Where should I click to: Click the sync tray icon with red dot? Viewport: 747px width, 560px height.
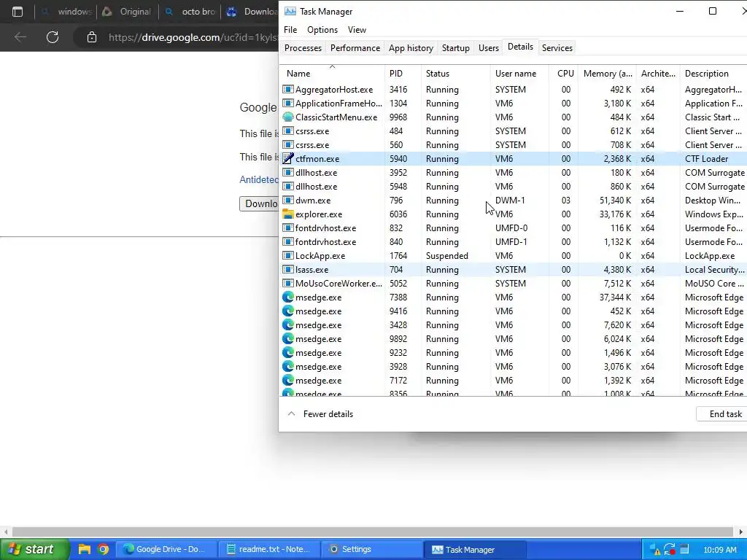tap(670, 550)
